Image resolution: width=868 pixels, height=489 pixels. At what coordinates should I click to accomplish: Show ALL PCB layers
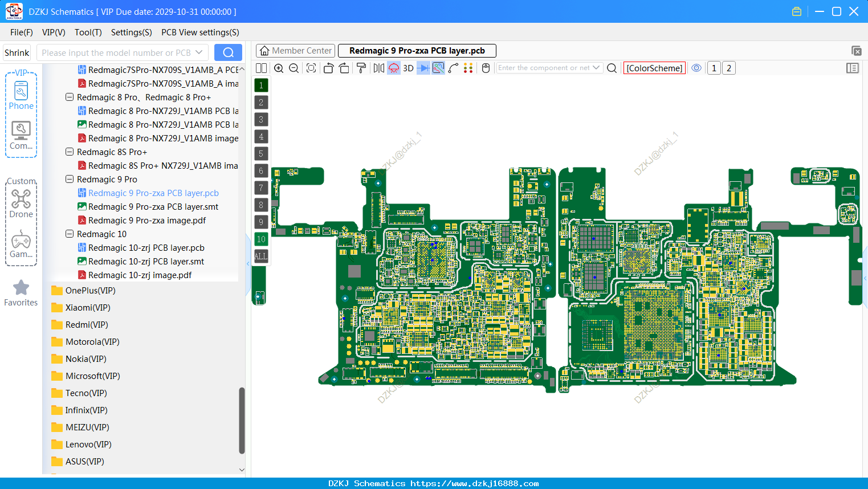pyautogui.click(x=261, y=256)
